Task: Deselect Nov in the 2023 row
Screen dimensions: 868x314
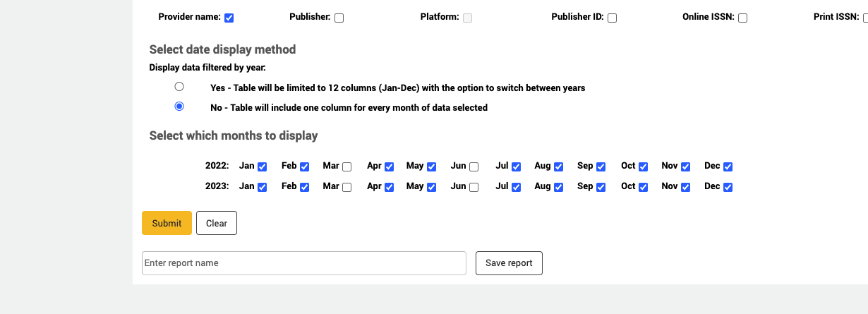Action: (x=685, y=188)
